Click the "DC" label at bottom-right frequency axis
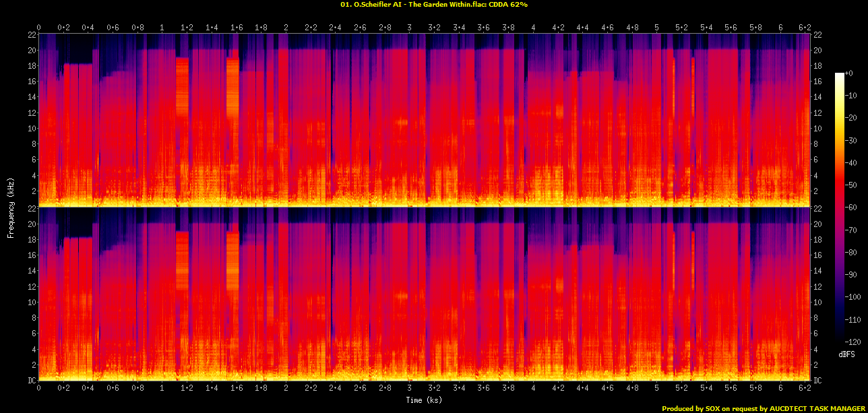This screenshot has width=868, height=413. click(x=818, y=381)
